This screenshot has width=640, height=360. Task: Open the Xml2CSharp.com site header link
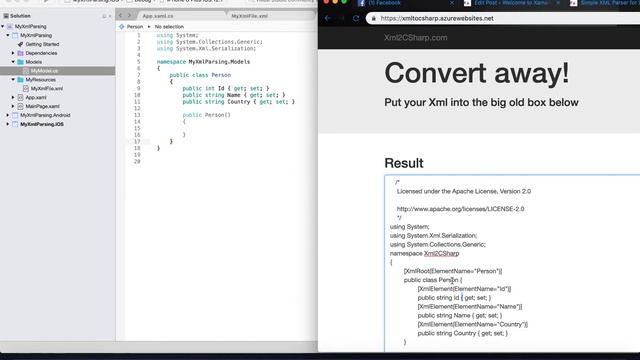pos(416,38)
